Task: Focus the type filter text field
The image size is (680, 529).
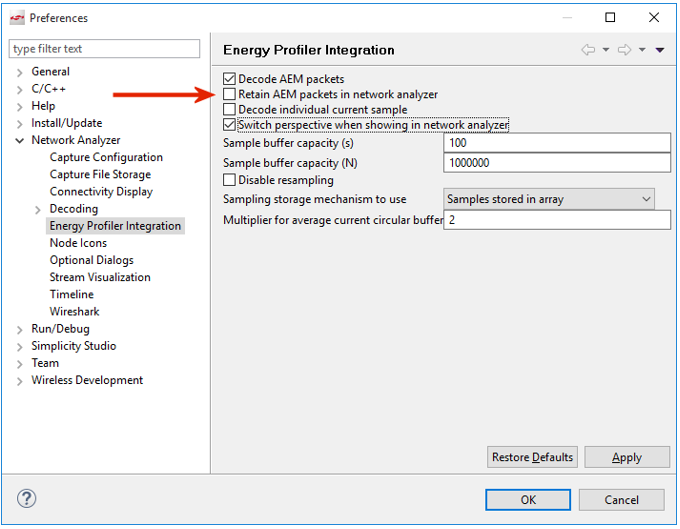Action: coord(104,49)
